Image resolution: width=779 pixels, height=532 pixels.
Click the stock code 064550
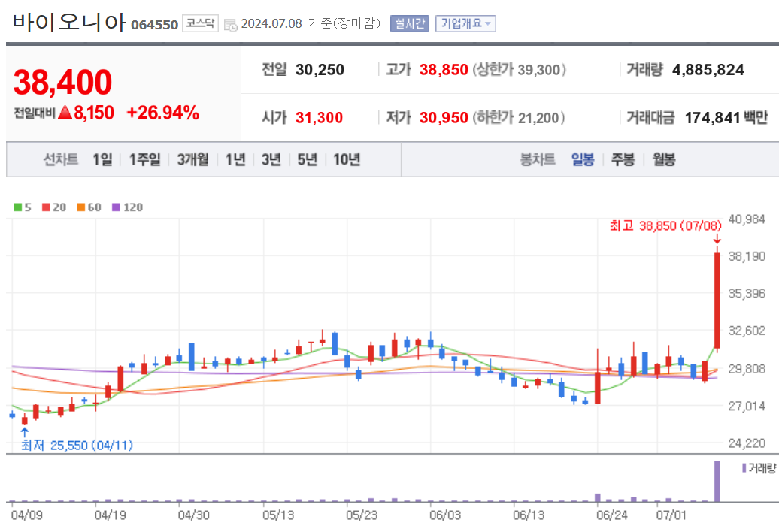point(154,25)
